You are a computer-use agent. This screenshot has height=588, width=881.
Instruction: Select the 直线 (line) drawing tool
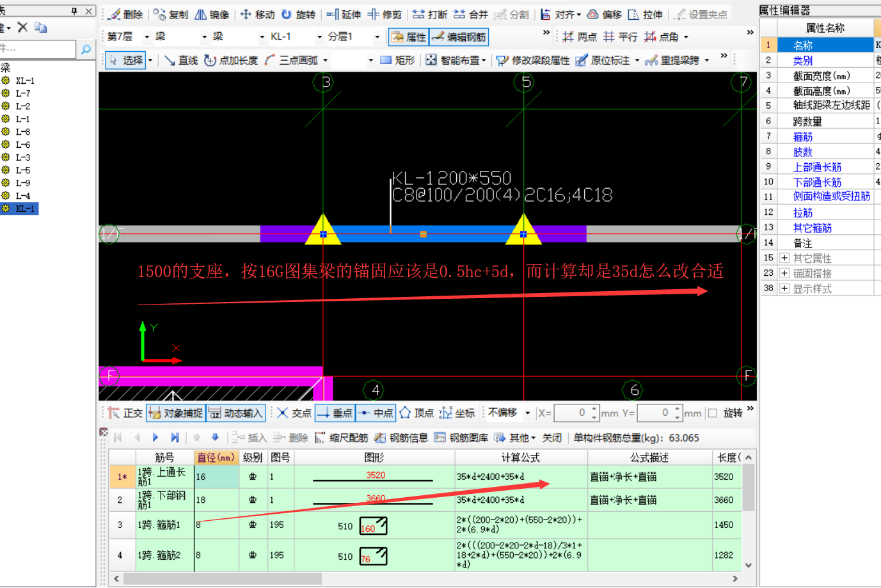tap(181, 60)
